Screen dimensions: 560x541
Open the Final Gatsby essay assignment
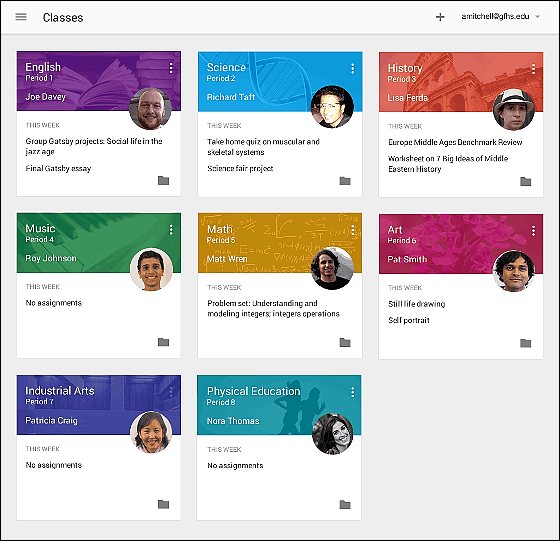tap(58, 168)
